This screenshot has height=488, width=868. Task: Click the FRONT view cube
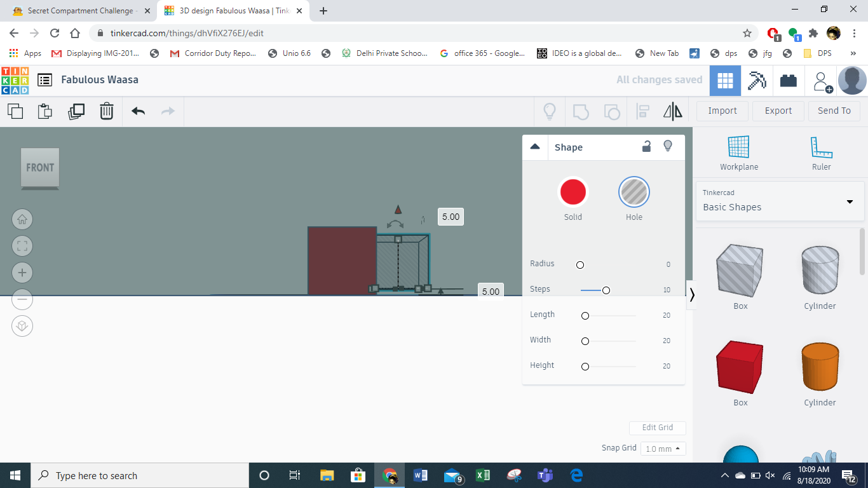tap(40, 168)
